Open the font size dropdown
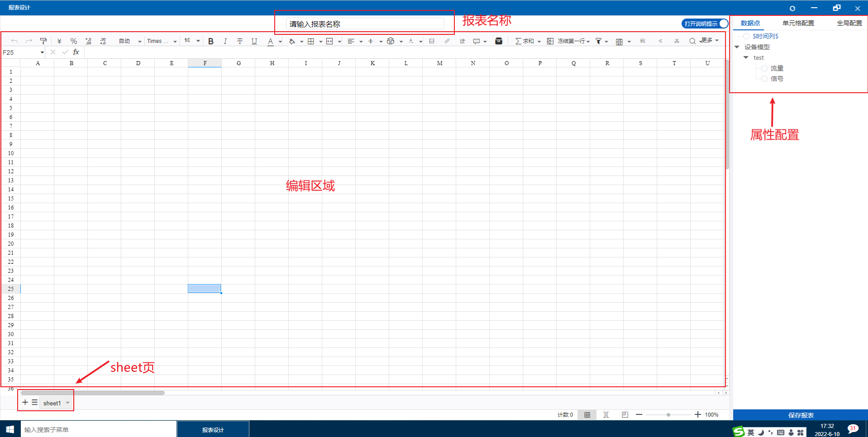Image resolution: width=868 pixels, height=437 pixels. click(x=198, y=41)
